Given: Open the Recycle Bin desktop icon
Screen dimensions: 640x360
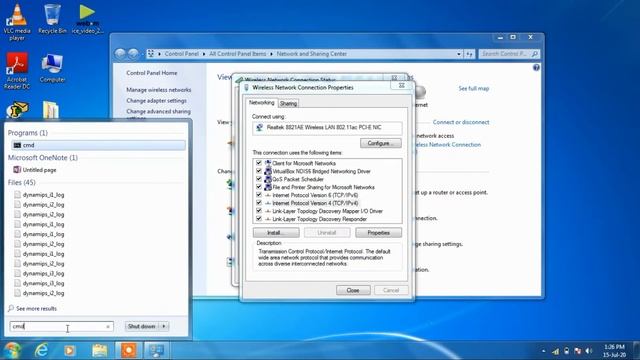Looking at the screenshot, I should pos(52,19).
